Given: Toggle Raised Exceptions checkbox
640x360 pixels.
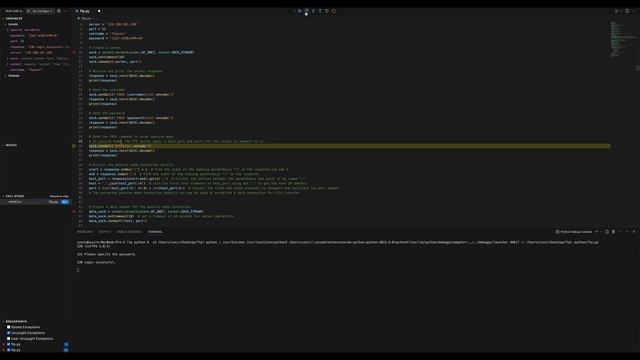Looking at the screenshot, I should point(9,327).
